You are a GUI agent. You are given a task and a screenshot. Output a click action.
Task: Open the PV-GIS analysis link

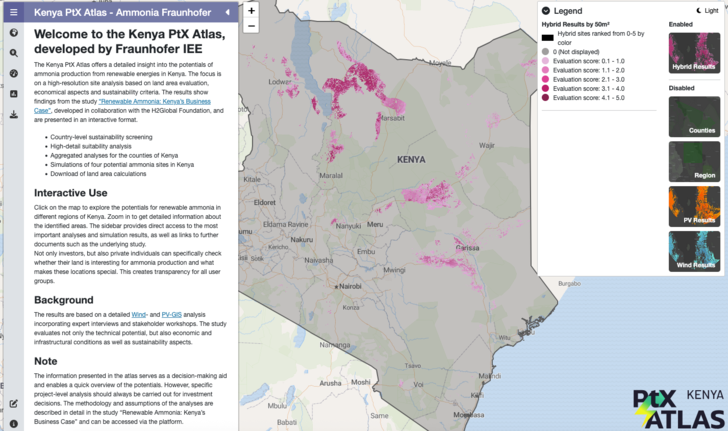click(171, 314)
